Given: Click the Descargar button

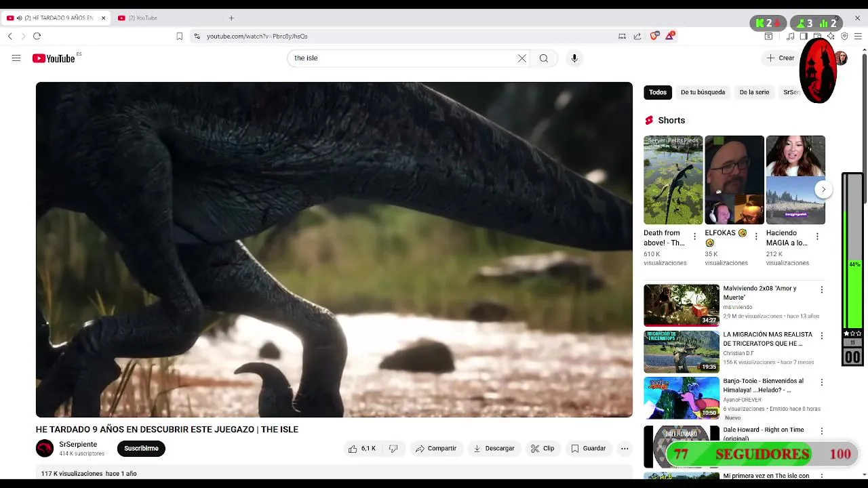Looking at the screenshot, I should point(494,449).
